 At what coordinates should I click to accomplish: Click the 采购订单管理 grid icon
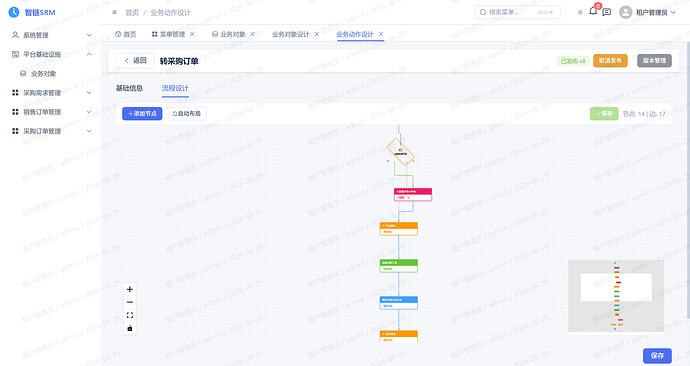click(15, 131)
